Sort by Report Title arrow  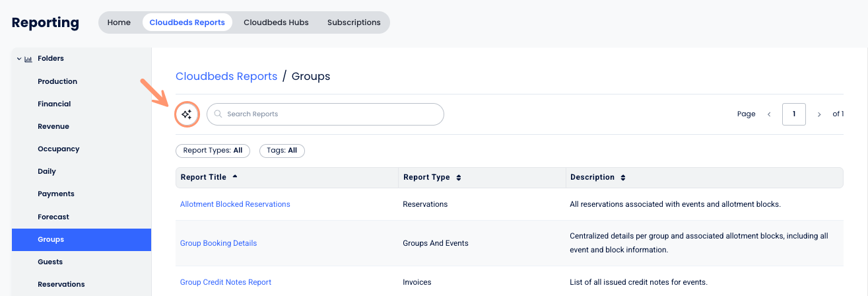tap(235, 177)
